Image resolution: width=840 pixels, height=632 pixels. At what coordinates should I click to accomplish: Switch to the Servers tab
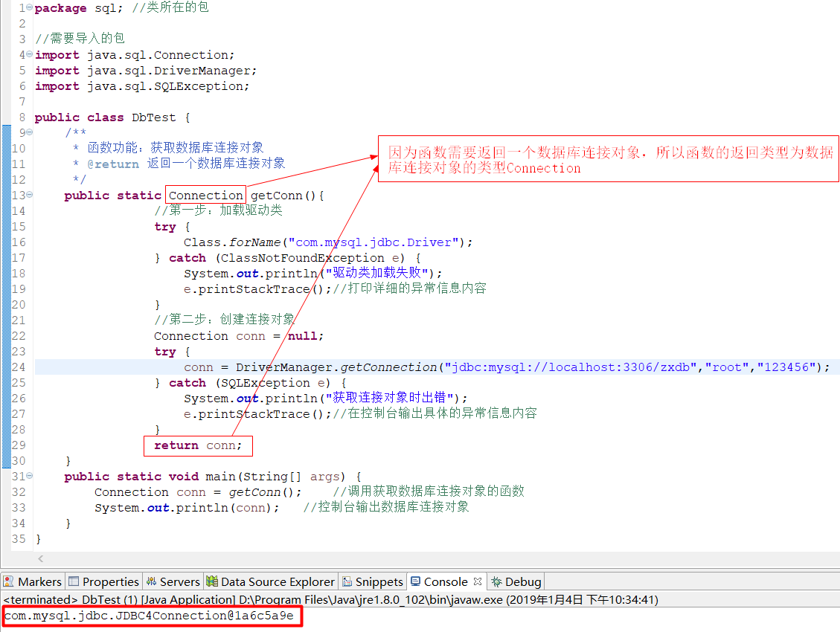click(x=173, y=581)
